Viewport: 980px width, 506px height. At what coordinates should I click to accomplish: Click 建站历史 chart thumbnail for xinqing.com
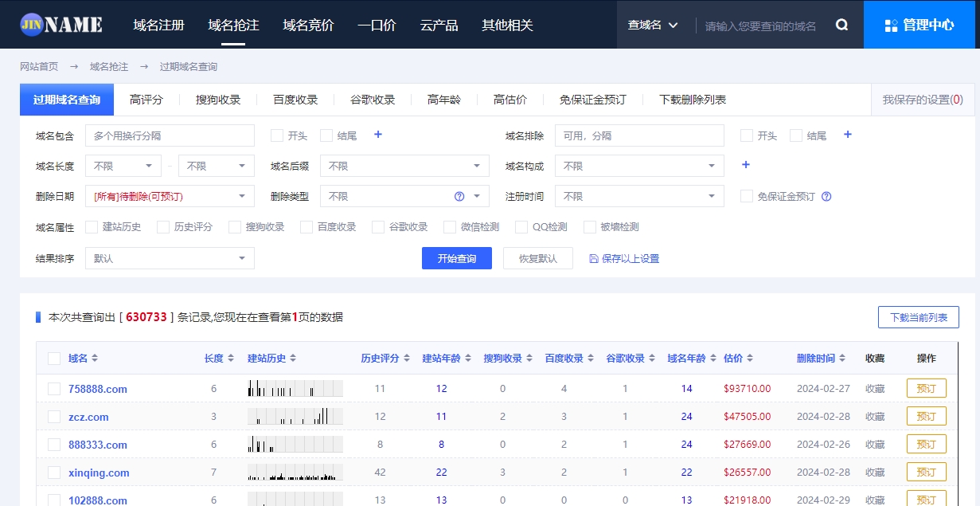295,473
